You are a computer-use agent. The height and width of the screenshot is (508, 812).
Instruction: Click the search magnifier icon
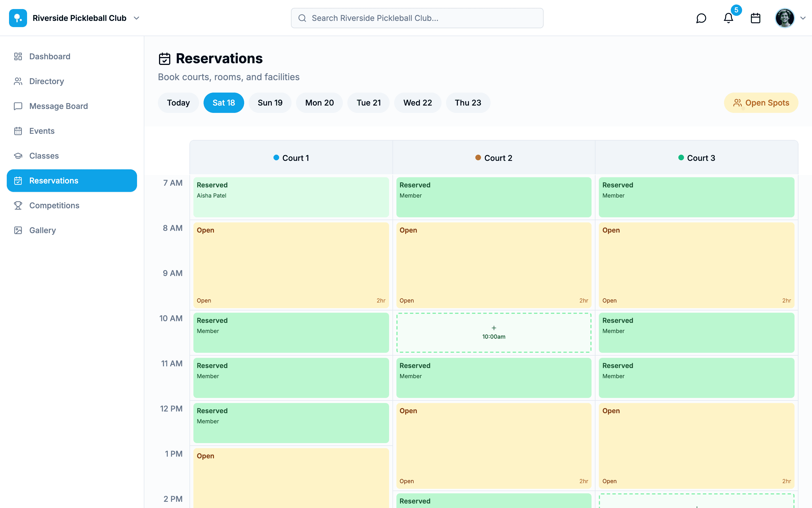(302, 18)
